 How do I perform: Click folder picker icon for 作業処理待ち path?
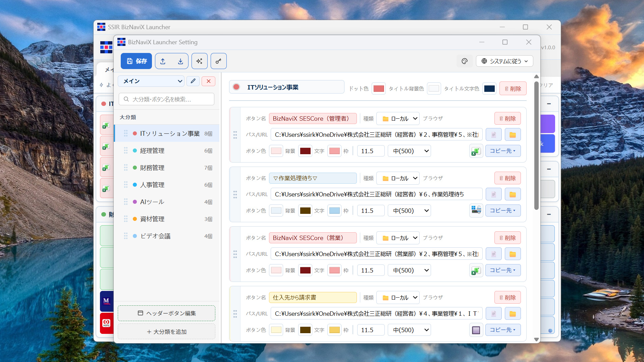[x=513, y=194]
